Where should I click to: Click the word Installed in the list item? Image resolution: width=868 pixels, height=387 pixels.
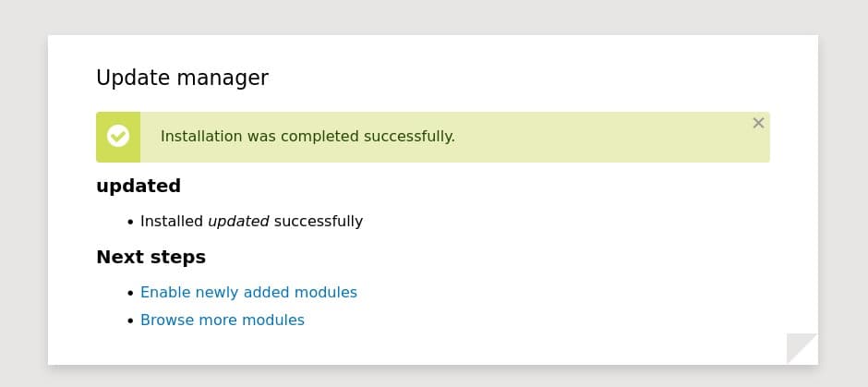pos(172,222)
